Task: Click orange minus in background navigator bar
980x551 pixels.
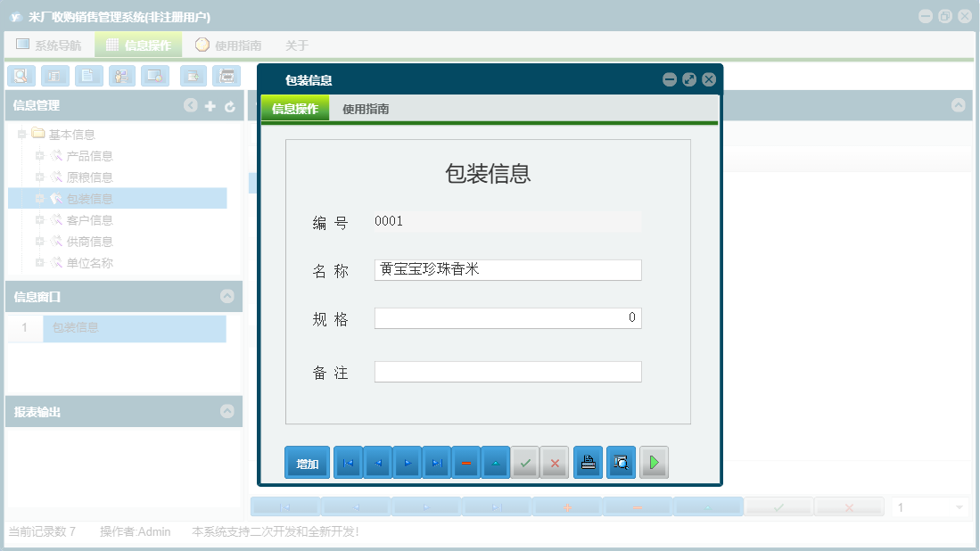Action: [638, 507]
